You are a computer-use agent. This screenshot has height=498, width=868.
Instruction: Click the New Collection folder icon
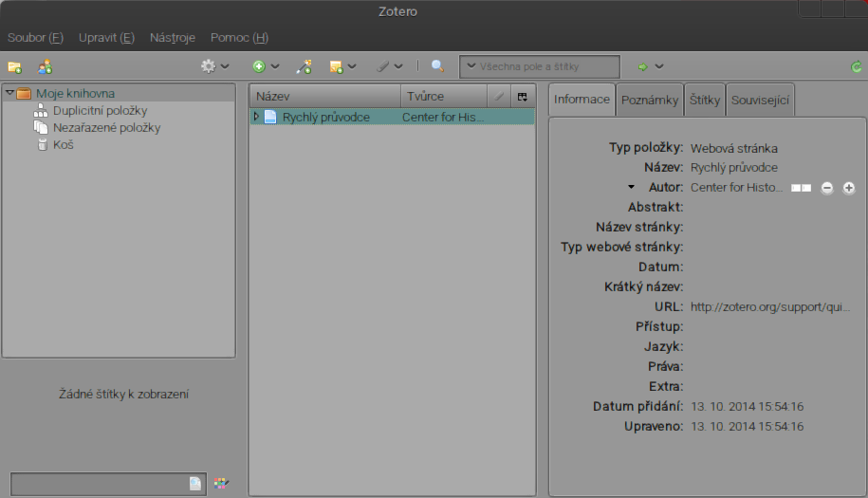click(x=14, y=67)
